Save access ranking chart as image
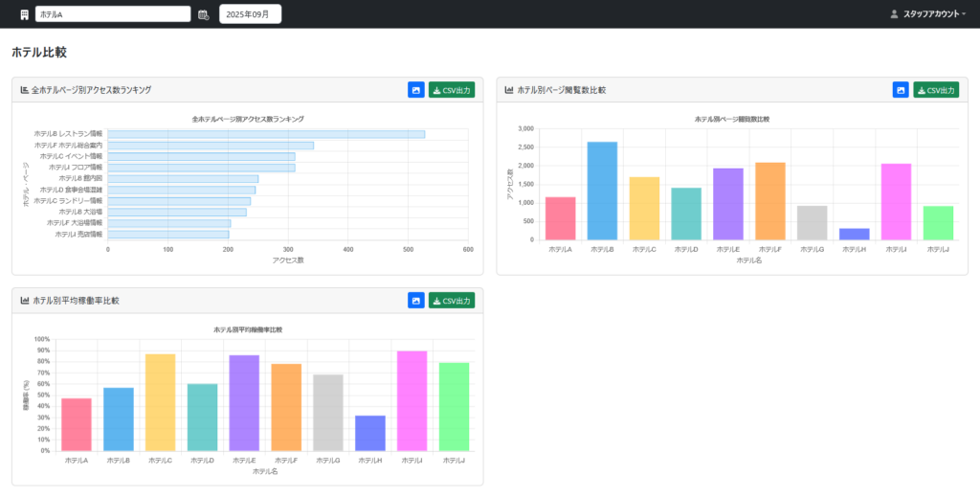Viewport: 980px width, 498px height. pyautogui.click(x=416, y=90)
